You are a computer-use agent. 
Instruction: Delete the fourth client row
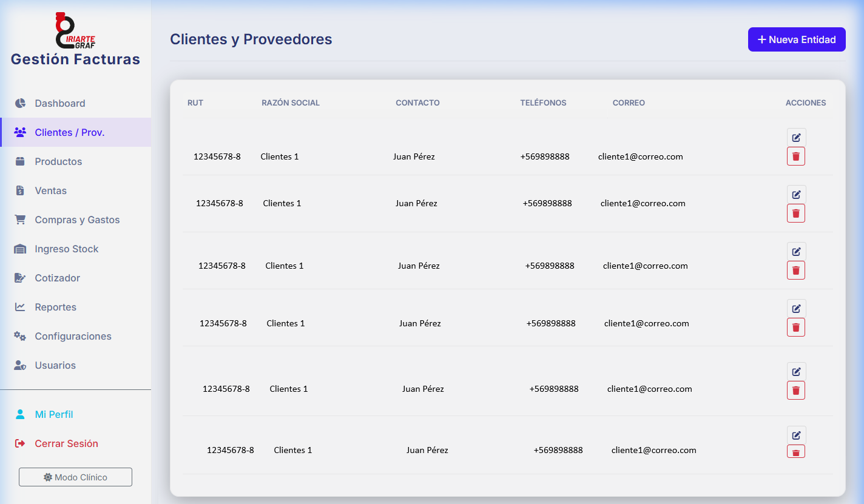[796, 328]
